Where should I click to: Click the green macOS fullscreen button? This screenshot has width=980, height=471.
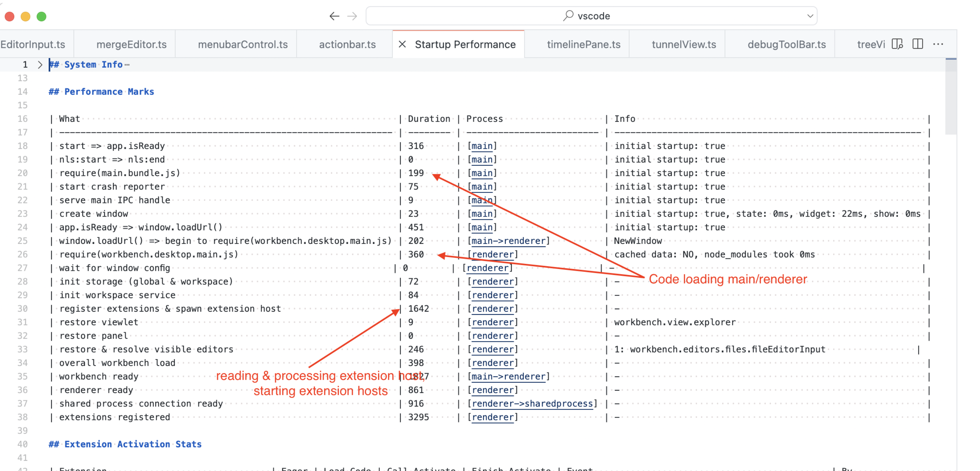(42, 16)
